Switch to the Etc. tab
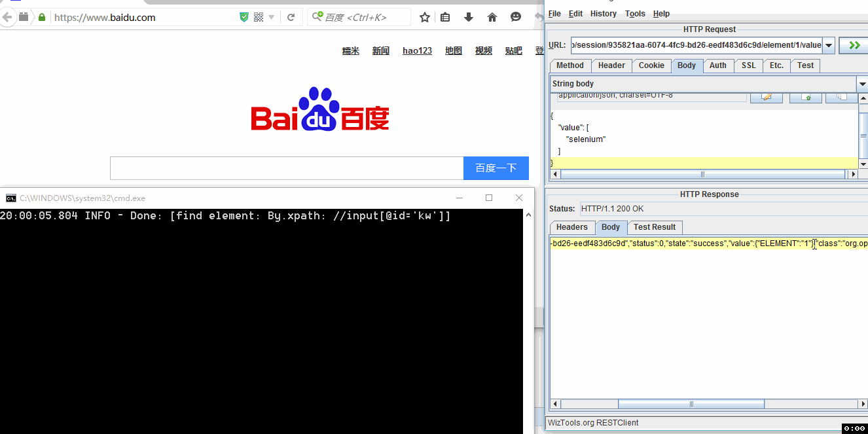The height and width of the screenshot is (434, 868). click(776, 65)
